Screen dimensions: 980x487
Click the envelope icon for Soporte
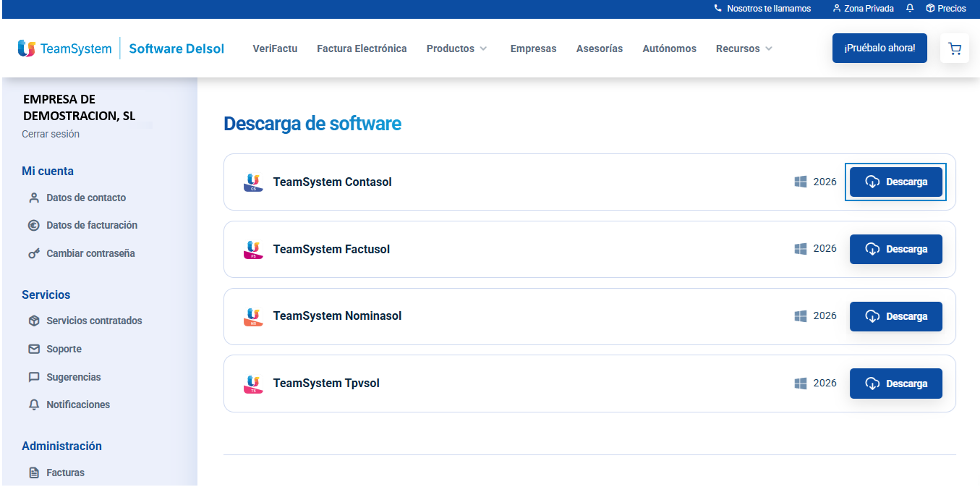(34, 349)
